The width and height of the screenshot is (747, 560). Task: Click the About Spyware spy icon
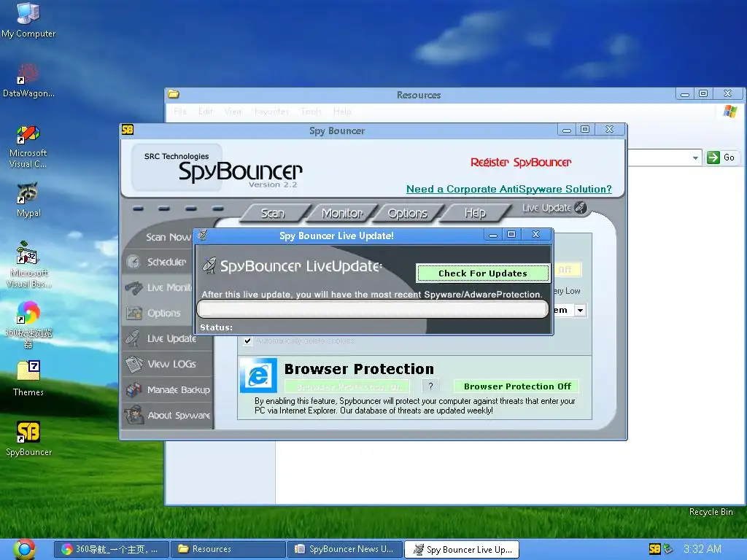pos(135,415)
